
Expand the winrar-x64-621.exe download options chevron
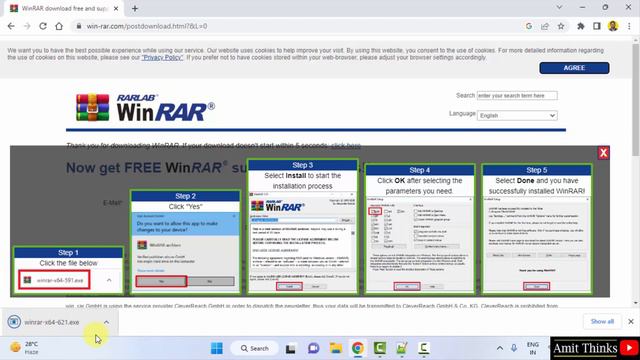click(107, 322)
